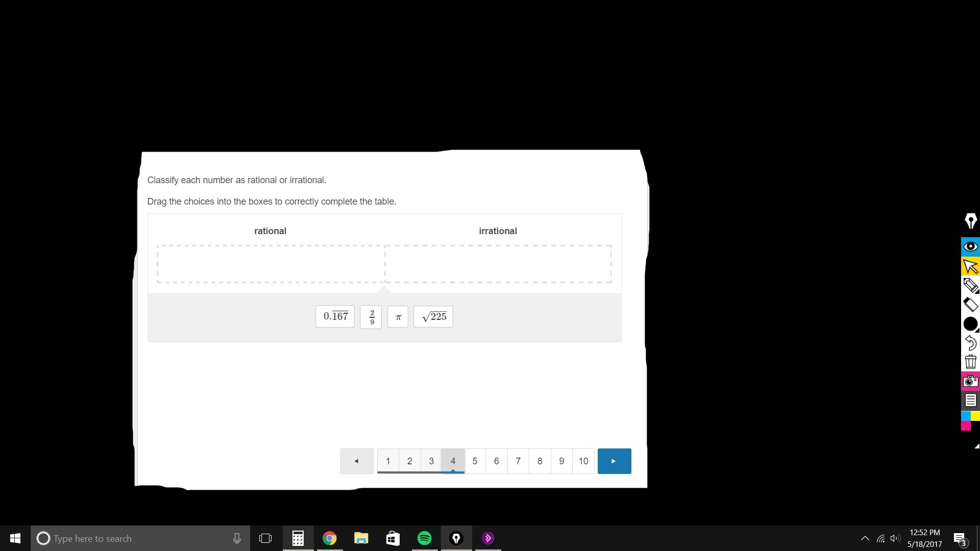This screenshot has height=551, width=980.
Task: Click the trash can clear icon
Action: [970, 362]
